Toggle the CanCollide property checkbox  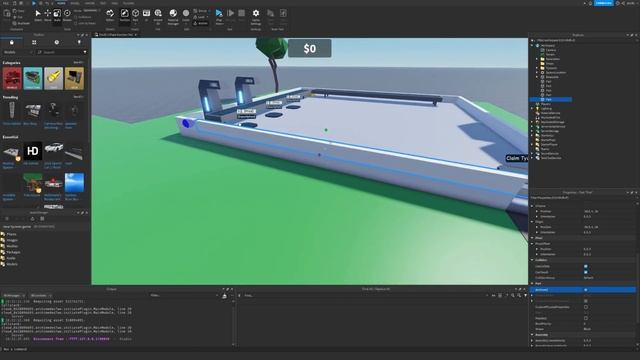[x=586, y=266]
